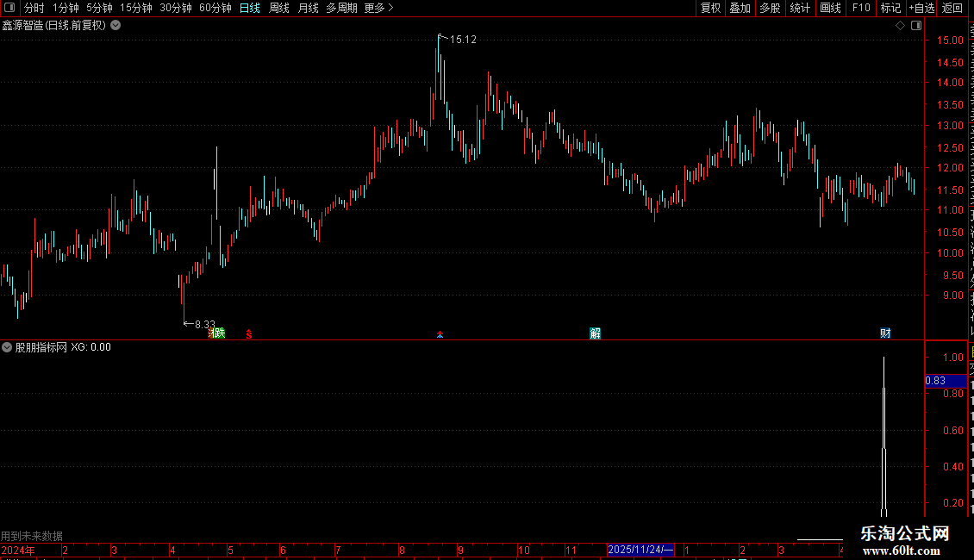This screenshot has height=560, width=974.
Task: Click the 标记 mark button
Action: [x=890, y=8]
